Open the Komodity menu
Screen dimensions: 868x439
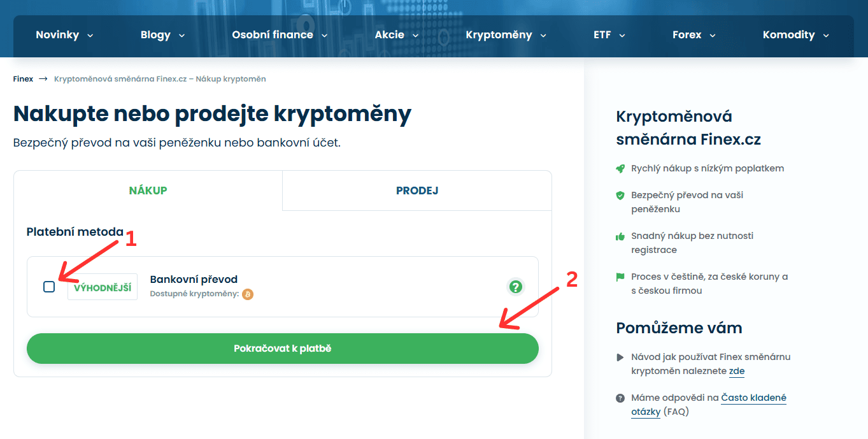(795, 35)
